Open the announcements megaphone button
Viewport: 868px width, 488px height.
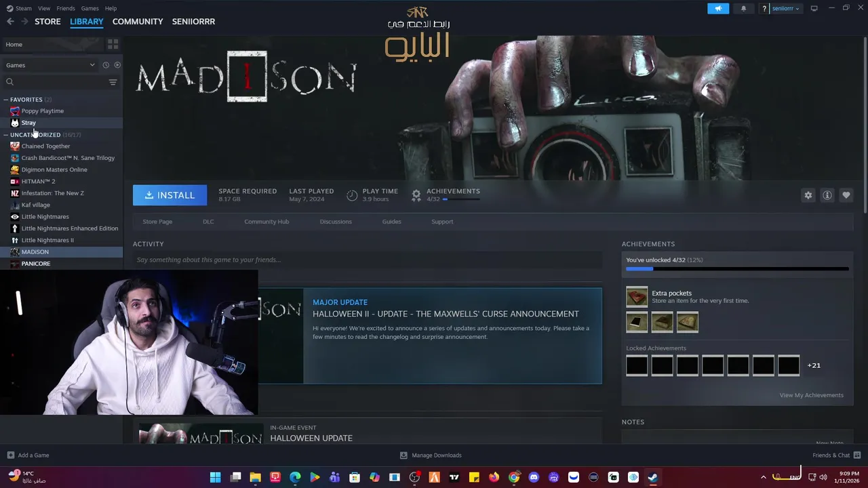718,8
